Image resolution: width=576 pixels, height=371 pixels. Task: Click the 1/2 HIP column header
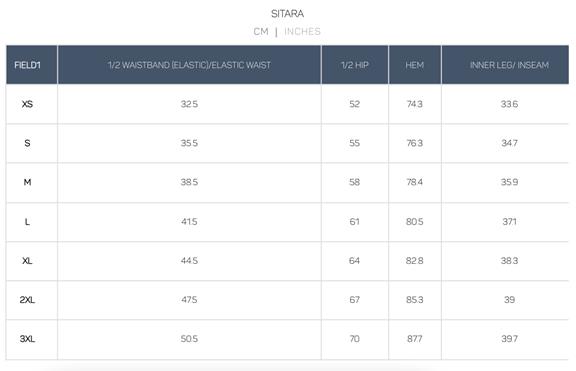click(354, 65)
